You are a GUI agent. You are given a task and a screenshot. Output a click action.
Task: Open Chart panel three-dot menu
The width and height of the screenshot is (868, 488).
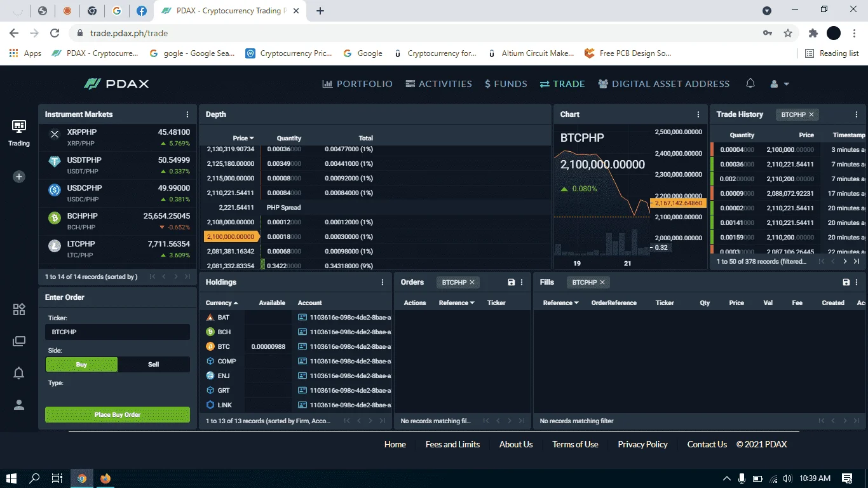[698, 114]
